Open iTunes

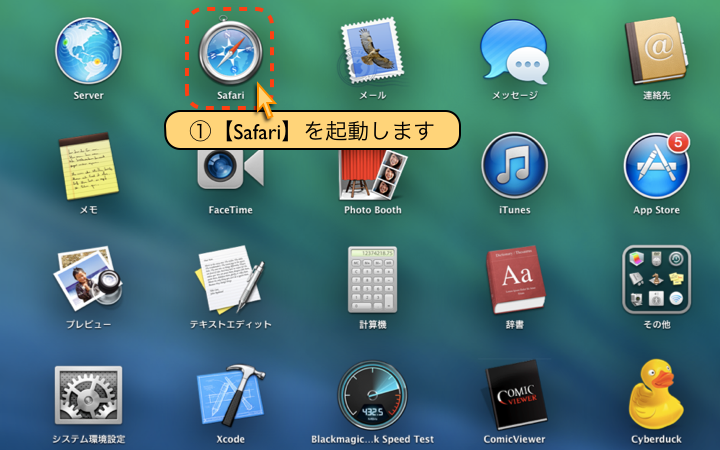coord(514,165)
